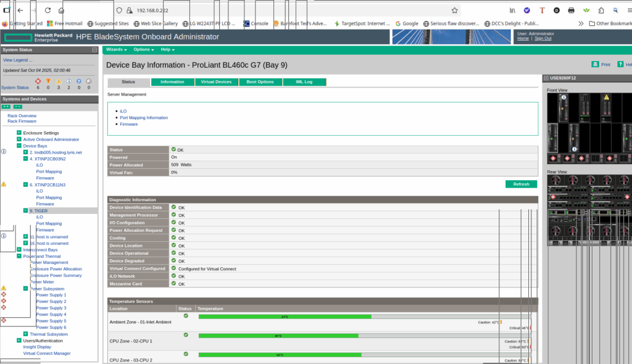Open the Wizards dropdown menu

point(116,49)
